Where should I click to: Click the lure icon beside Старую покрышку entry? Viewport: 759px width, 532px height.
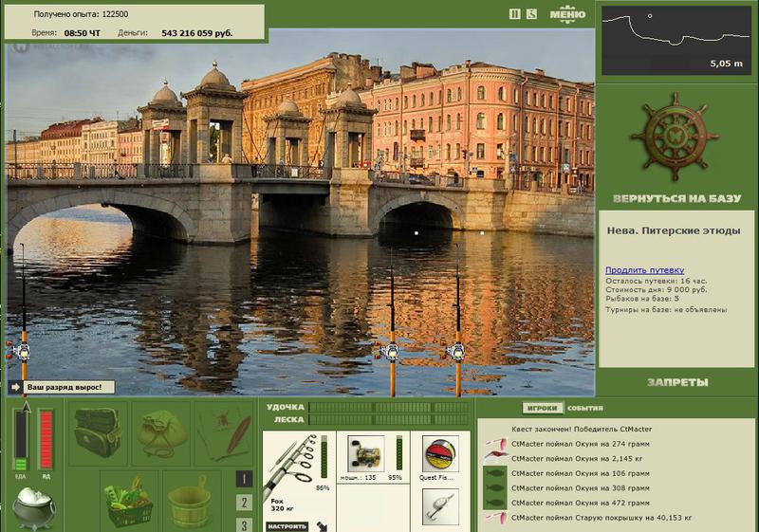(495, 518)
